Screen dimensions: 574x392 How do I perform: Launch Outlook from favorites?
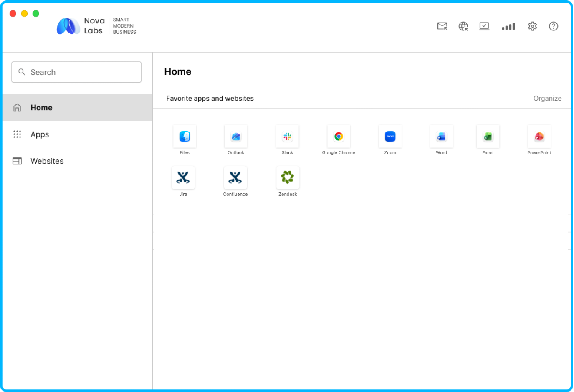[x=236, y=137]
